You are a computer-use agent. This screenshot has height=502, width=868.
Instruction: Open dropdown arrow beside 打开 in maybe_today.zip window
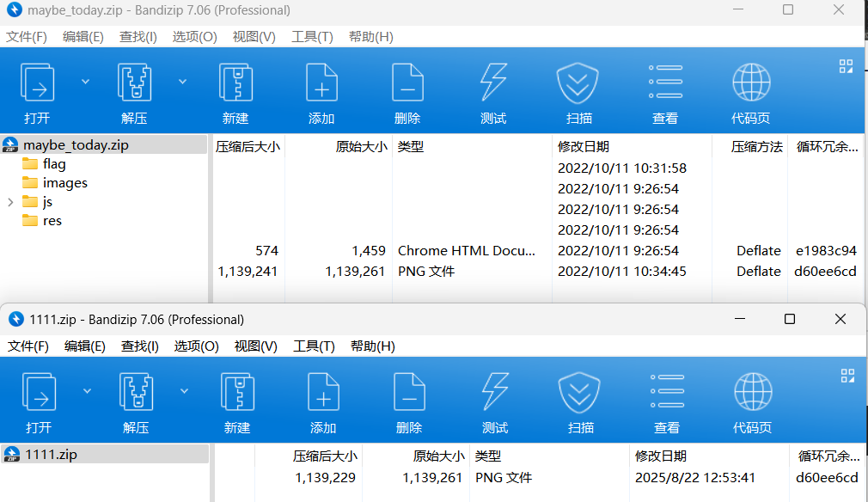pos(85,82)
